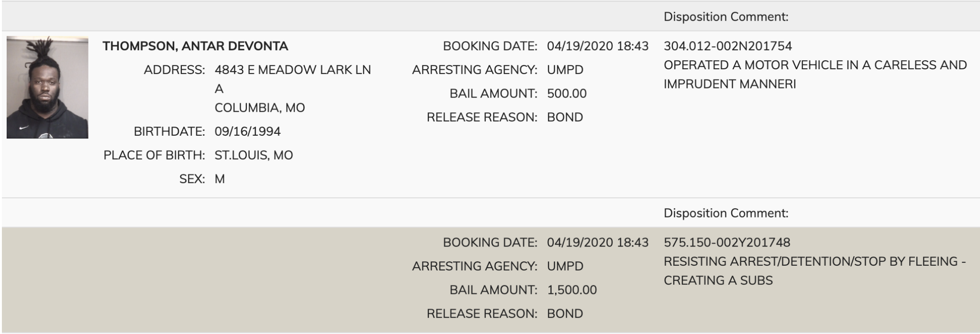
Task: Click the booking photo thumbnail
Action: coord(47,87)
